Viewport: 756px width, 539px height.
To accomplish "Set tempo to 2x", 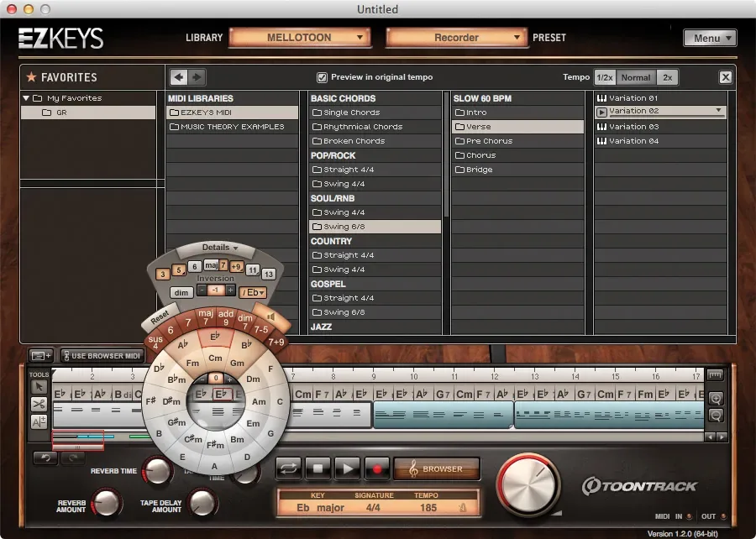I will pos(667,77).
